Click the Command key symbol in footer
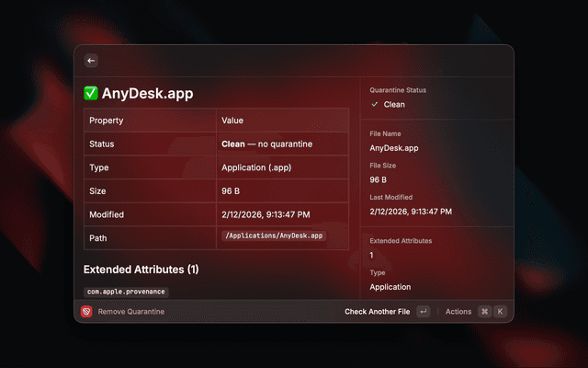The height and width of the screenshot is (368, 588). click(x=484, y=312)
